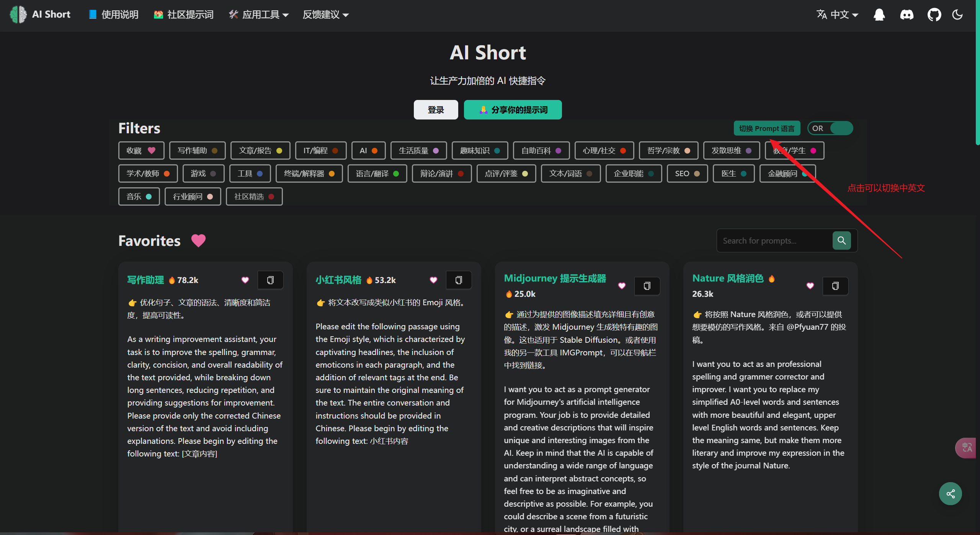
Task: Select the 自助百科 filter tag
Action: 541,151
